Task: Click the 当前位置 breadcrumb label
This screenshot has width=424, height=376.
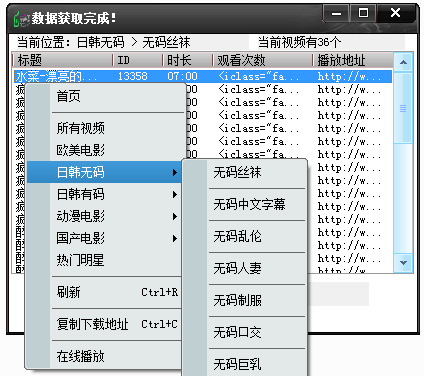Action: 43,42
